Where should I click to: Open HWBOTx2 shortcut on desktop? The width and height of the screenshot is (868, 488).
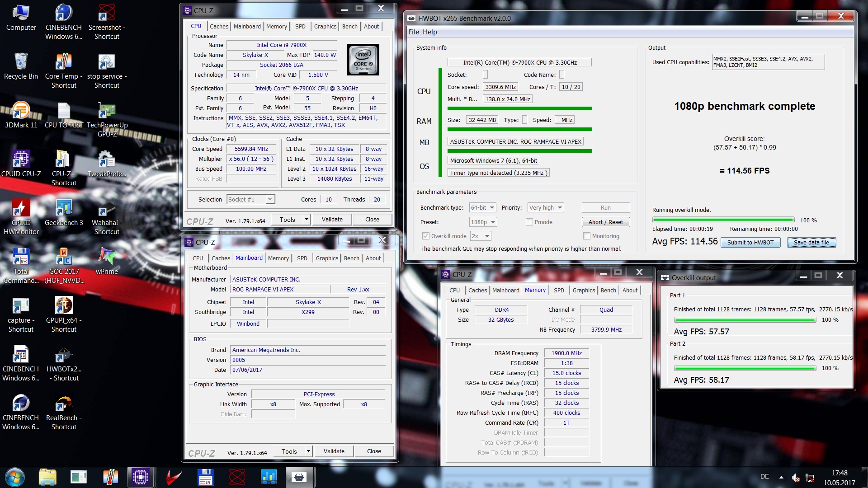point(64,364)
